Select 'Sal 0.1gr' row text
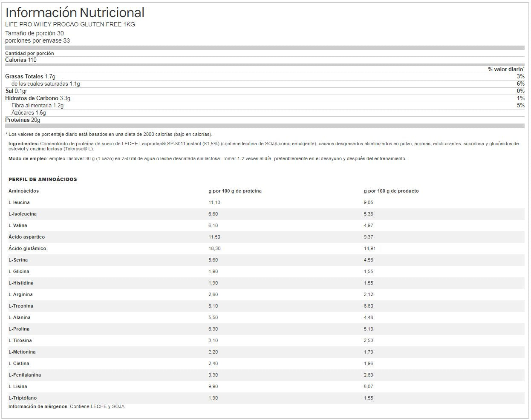531x420 pixels. click(16, 91)
